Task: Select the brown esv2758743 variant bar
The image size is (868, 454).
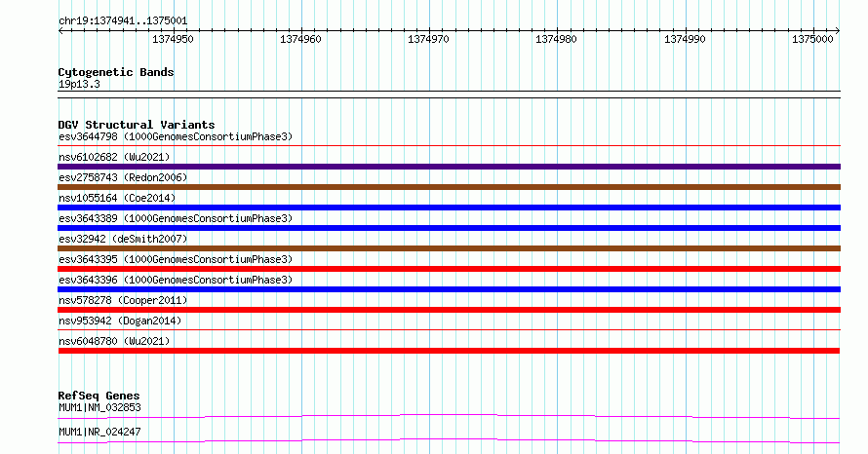Action: (449, 187)
